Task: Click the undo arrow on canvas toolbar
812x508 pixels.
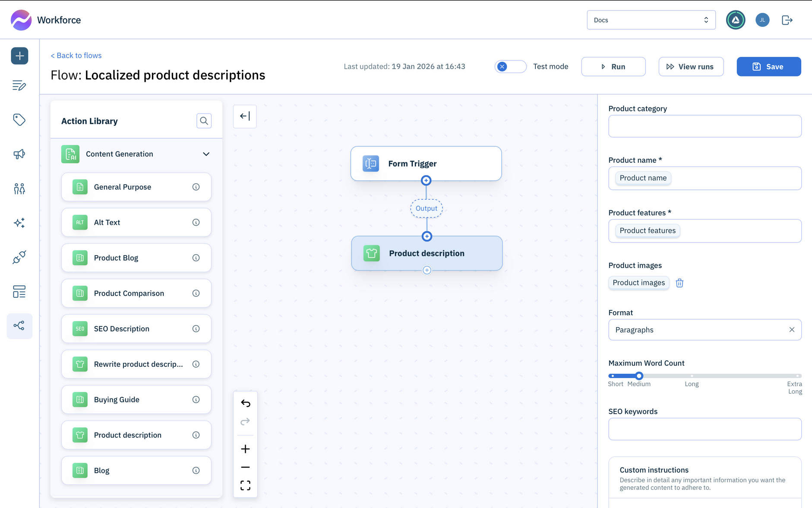Action: click(x=245, y=403)
